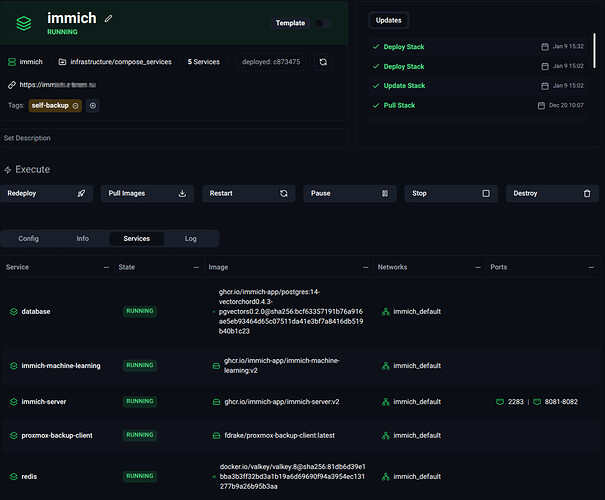Click the Destroy button
The height and width of the screenshot is (500, 605).
pos(552,193)
